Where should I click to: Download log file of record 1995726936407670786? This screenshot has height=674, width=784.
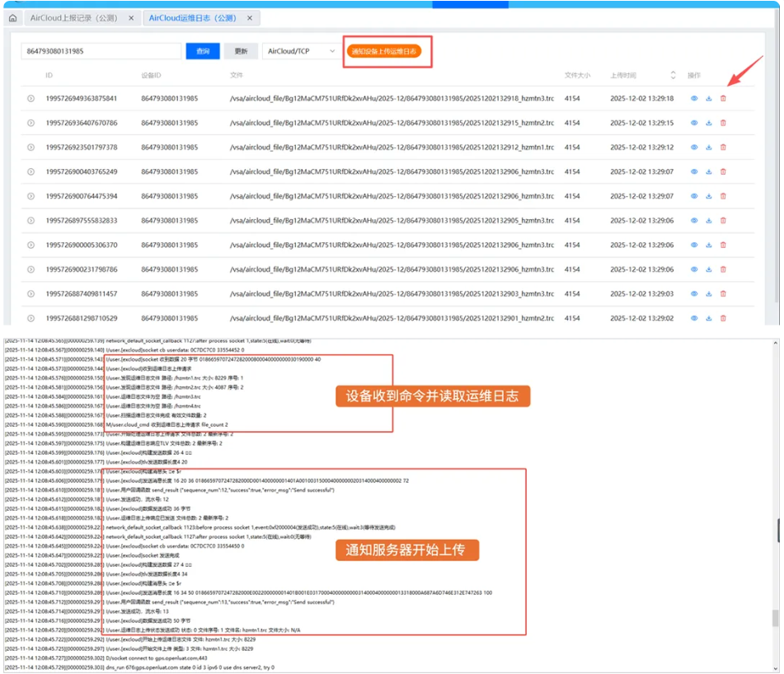tap(708, 123)
